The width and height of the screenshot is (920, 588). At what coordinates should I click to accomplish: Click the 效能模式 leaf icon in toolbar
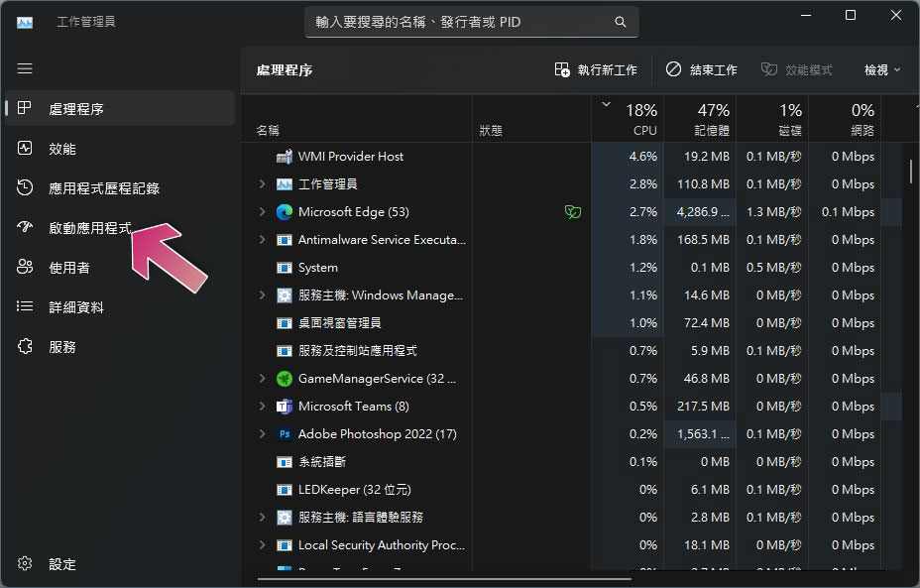click(x=769, y=69)
